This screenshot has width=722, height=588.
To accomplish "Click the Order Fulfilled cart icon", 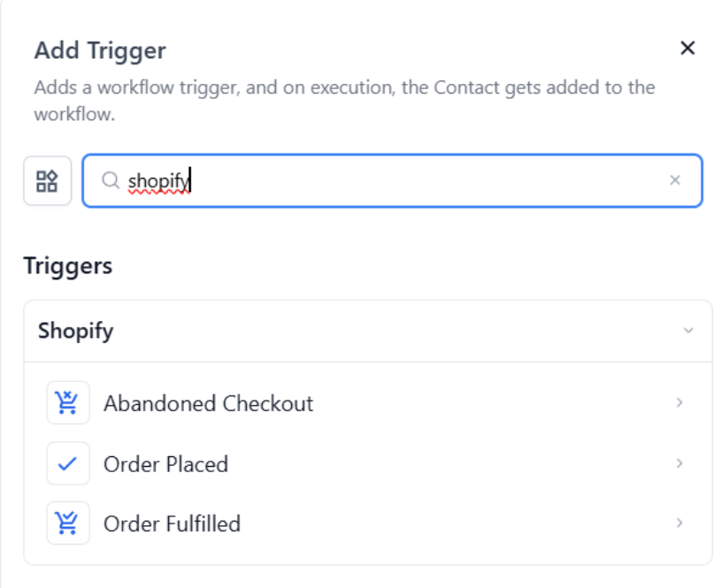I will coord(68,523).
